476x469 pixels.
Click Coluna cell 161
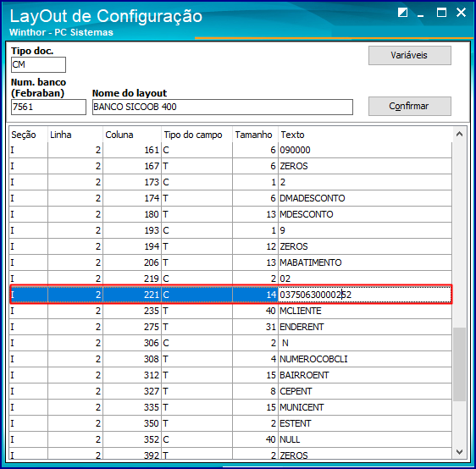coord(132,150)
